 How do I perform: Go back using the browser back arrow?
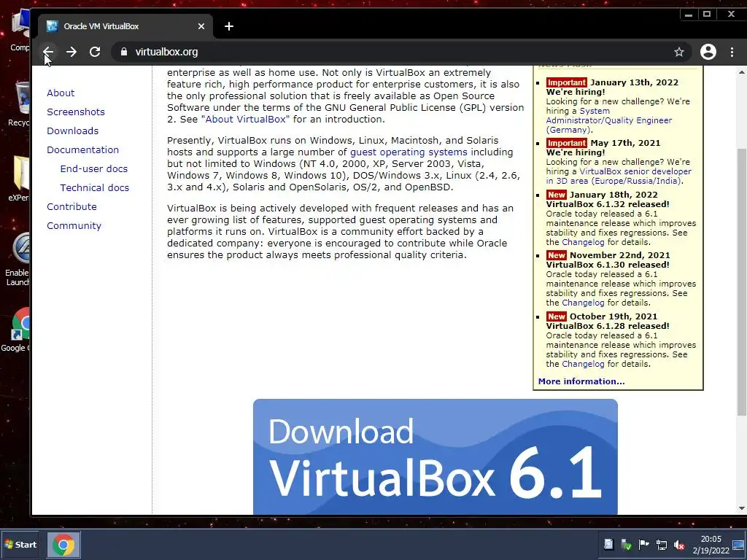[48, 52]
